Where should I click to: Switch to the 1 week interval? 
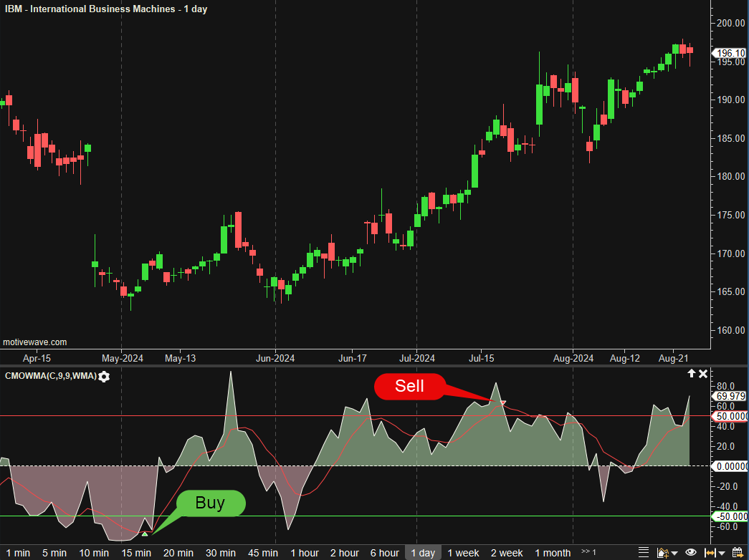463,553
